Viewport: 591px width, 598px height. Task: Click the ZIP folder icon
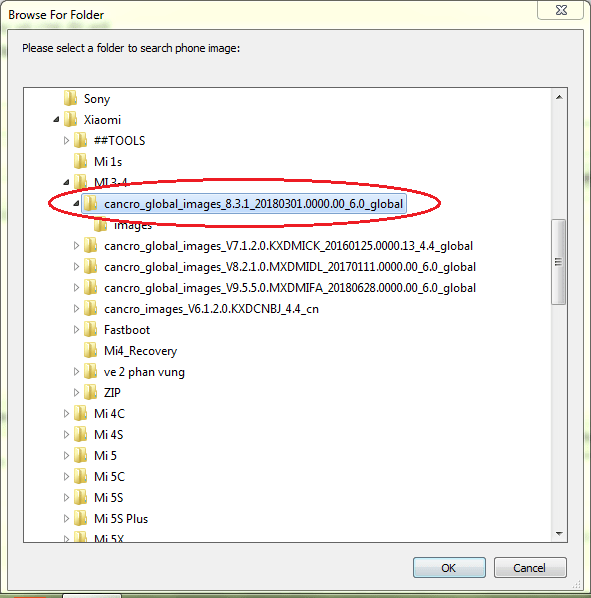pos(91,392)
